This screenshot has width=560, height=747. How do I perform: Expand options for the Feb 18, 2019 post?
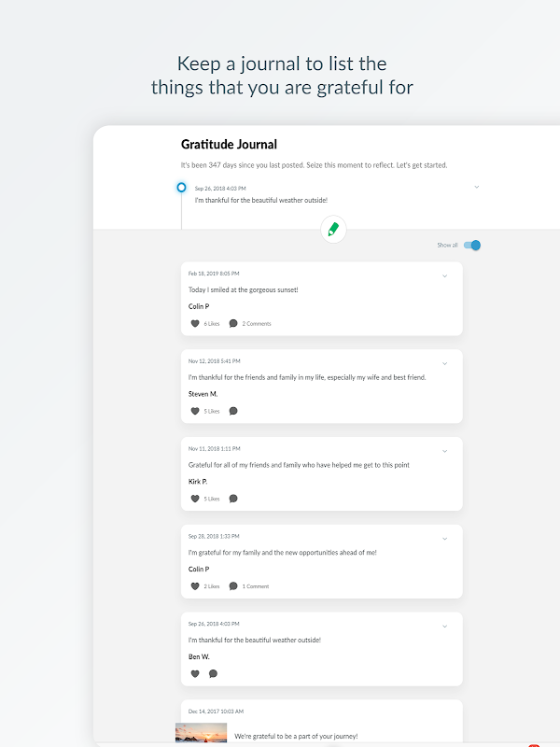point(444,275)
